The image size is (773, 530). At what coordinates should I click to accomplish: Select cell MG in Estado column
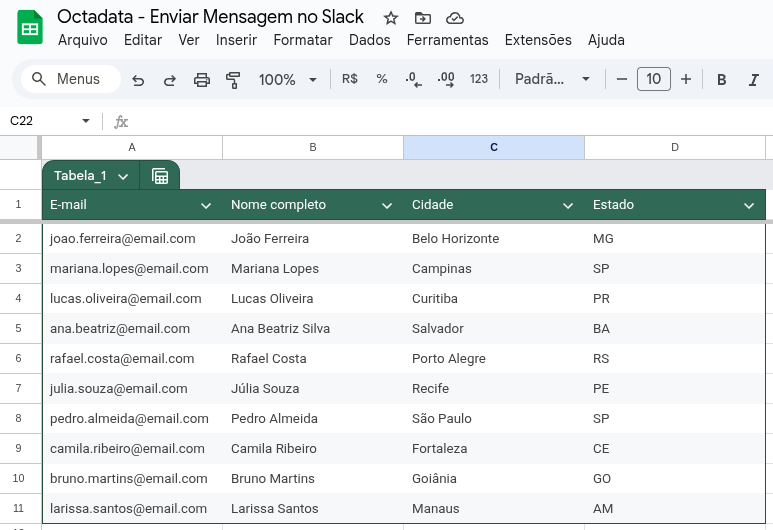pos(674,239)
